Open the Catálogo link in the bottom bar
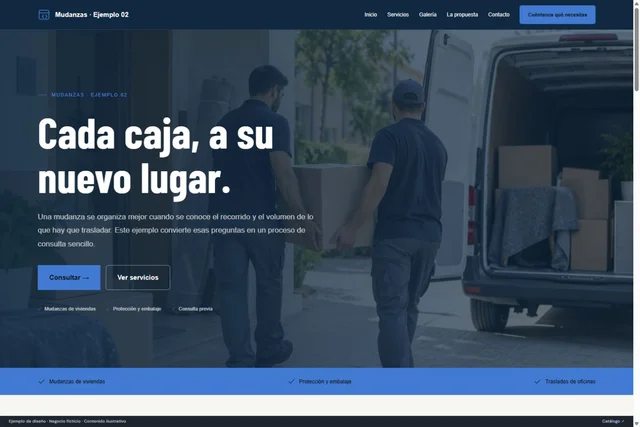Viewport: 640px width, 427px height. click(x=613, y=421)
